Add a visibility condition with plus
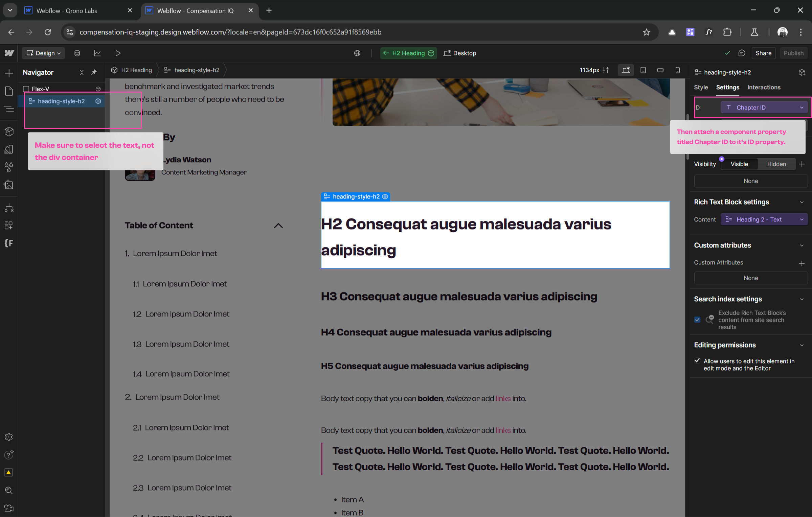 tap(802, 164)
